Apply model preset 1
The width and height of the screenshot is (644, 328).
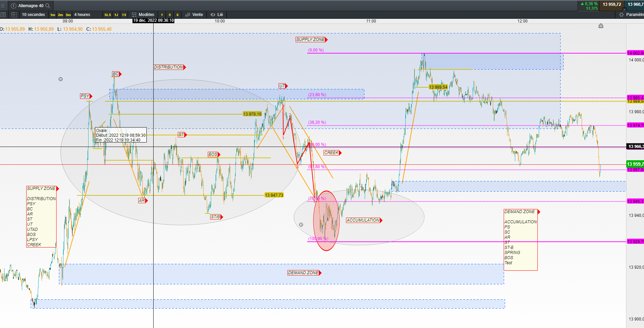pos(162,15)
